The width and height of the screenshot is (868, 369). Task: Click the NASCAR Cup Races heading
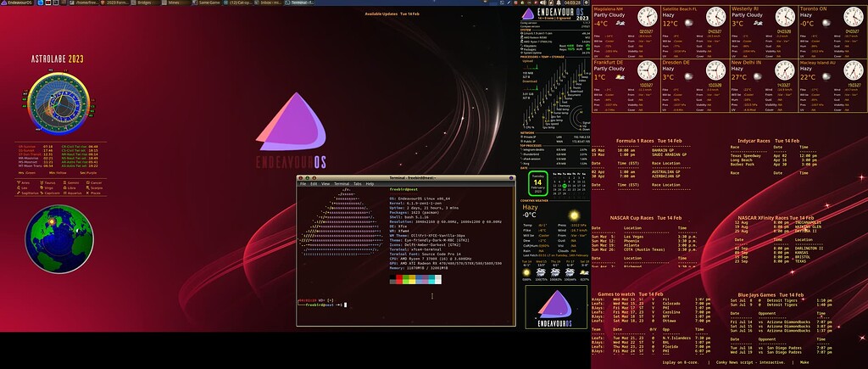click(645, 218)
